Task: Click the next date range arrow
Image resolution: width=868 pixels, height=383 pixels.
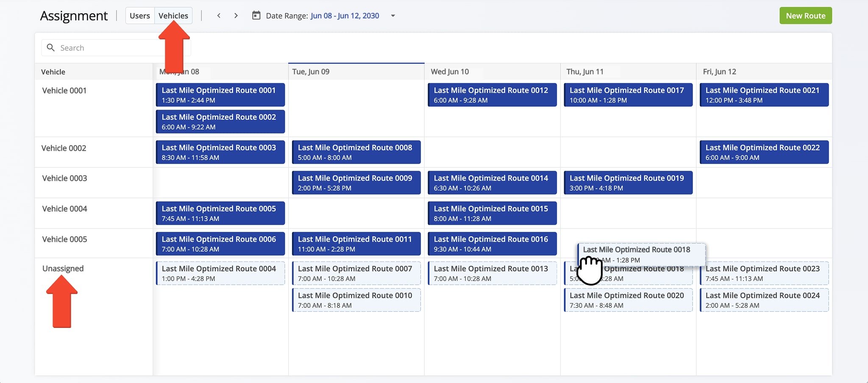Action: (x=236, y=16)
